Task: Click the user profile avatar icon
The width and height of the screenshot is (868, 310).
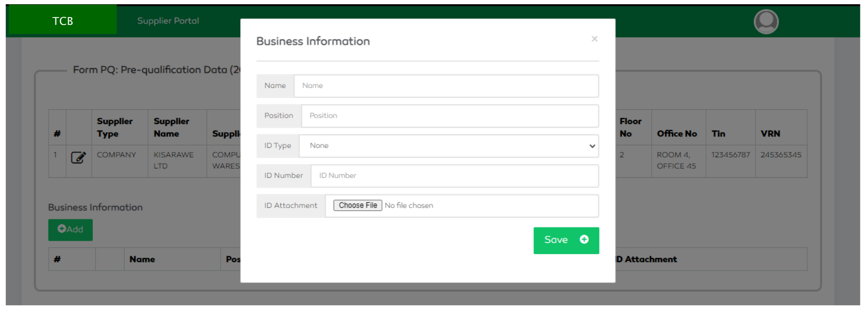Action: tap(766, 22)
